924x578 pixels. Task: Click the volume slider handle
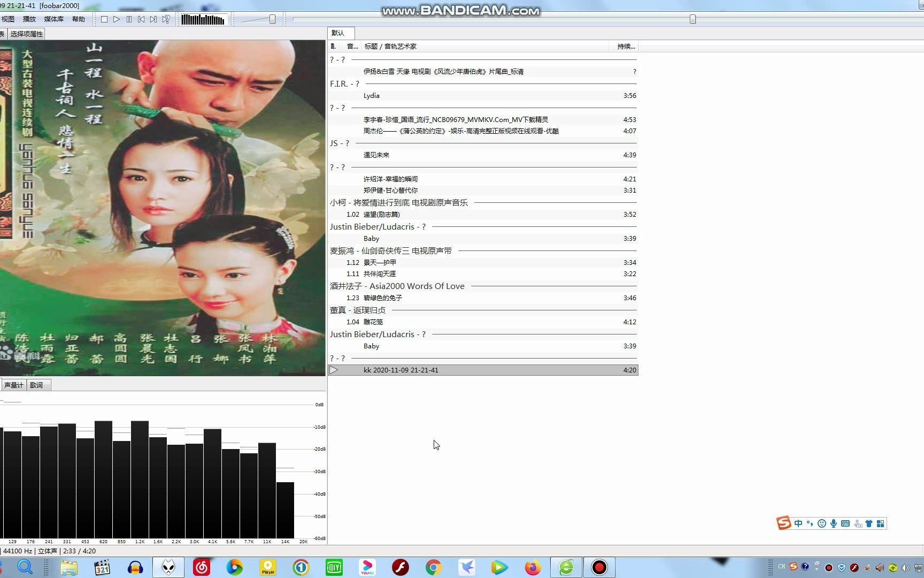(273, 19)
